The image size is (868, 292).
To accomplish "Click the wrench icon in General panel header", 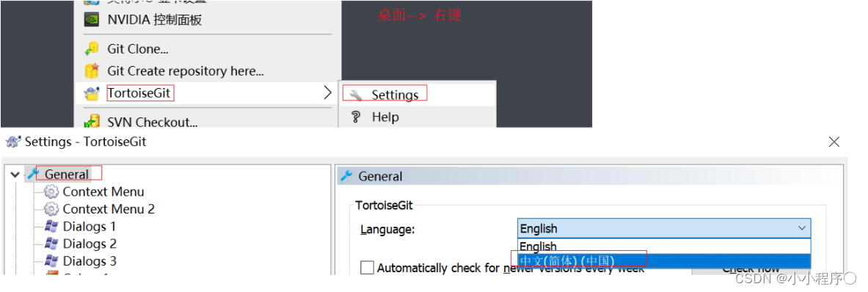I will point(346,176).
